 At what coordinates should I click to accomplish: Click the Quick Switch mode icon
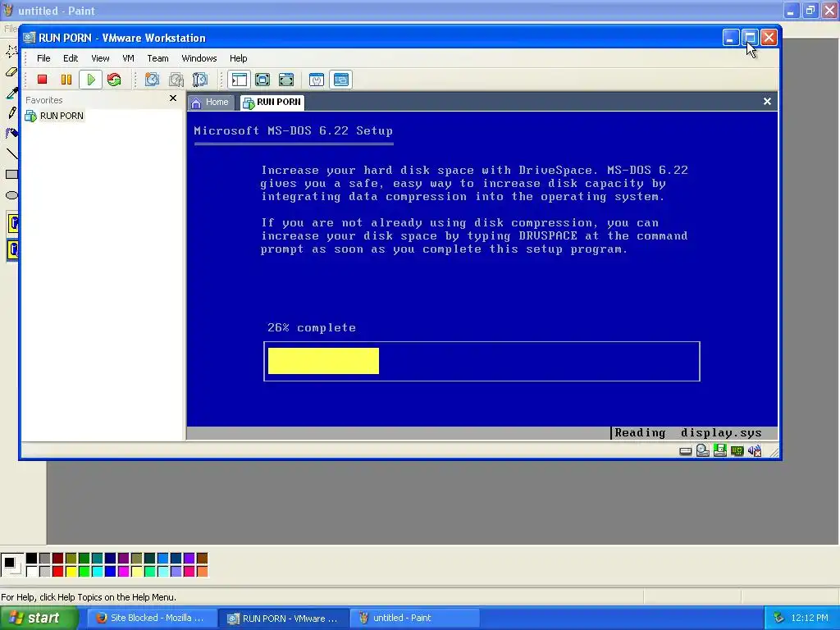[x=262, y=80]
